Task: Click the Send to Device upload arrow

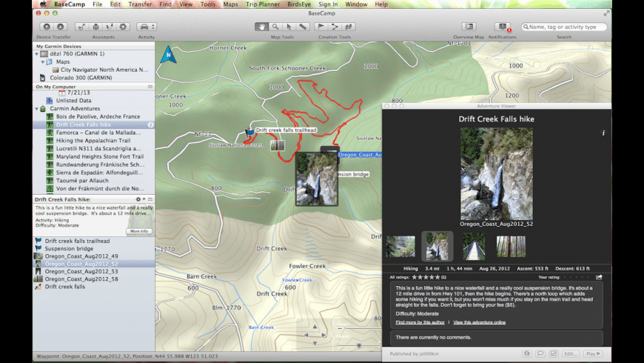Action: [x=47, y=27]
